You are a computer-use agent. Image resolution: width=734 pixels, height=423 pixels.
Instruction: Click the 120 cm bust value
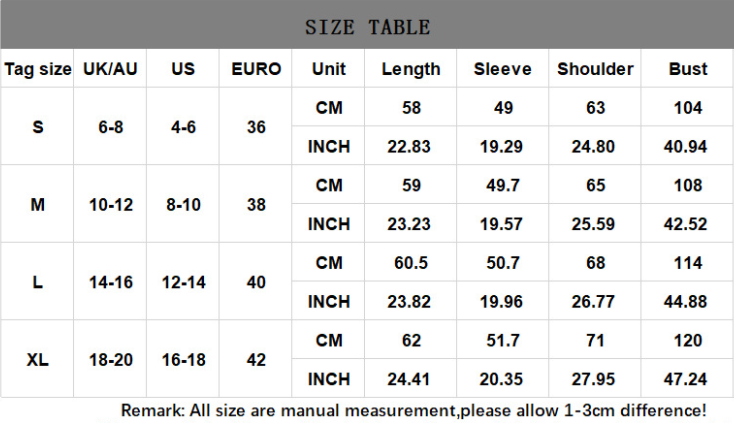[688, 341]
